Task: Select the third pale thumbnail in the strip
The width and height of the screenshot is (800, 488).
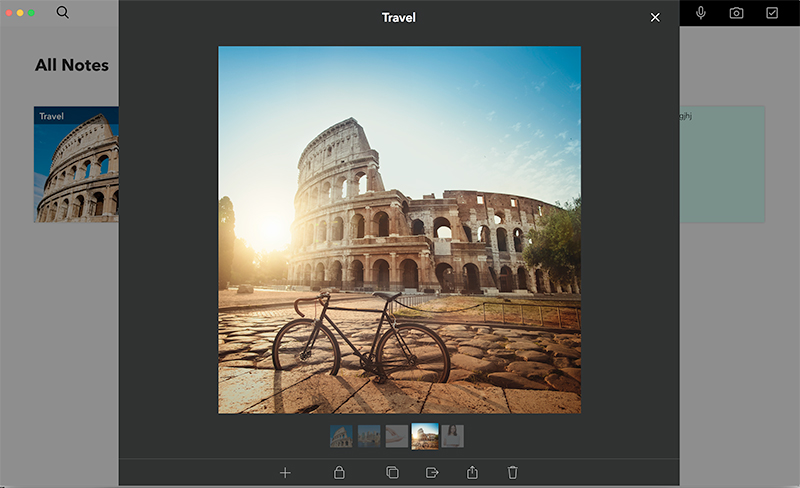Action: pyautogui.click(x=396, y=436)
